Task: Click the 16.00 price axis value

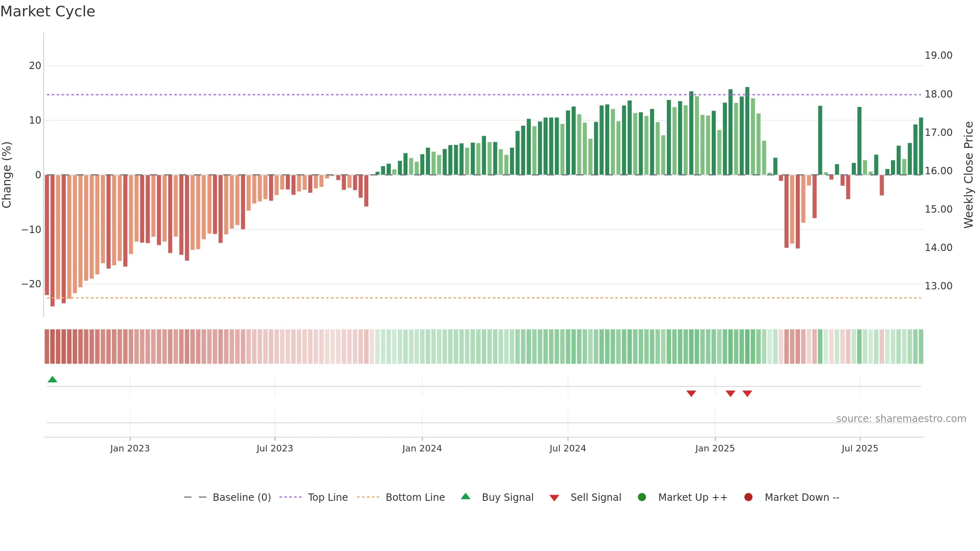Action: click(938, 171)
